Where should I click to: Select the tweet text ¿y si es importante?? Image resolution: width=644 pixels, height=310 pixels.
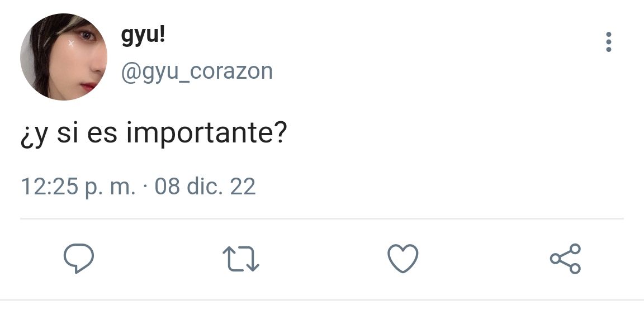pos(153,135)
